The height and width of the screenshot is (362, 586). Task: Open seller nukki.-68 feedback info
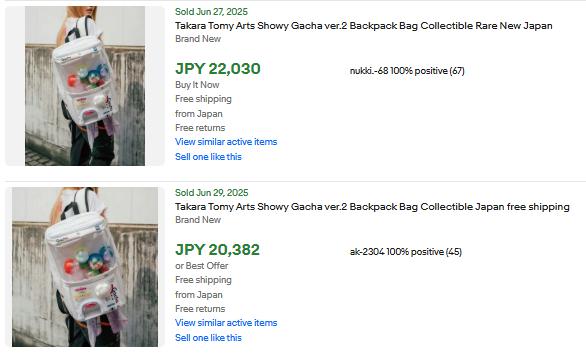click(x=407, y=71)
